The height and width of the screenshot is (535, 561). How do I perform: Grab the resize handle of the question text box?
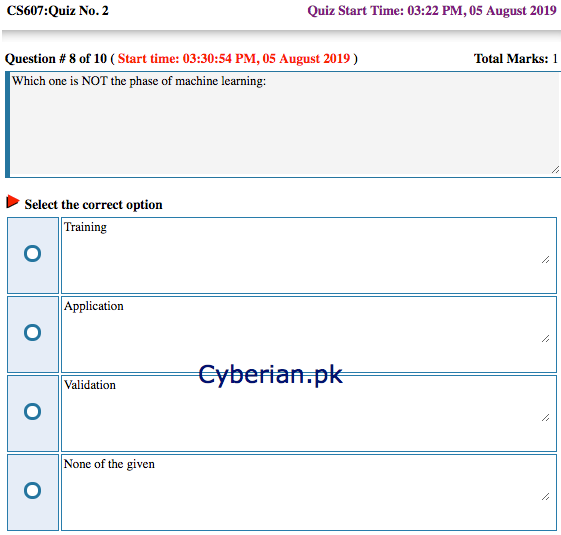coord(555,170)
